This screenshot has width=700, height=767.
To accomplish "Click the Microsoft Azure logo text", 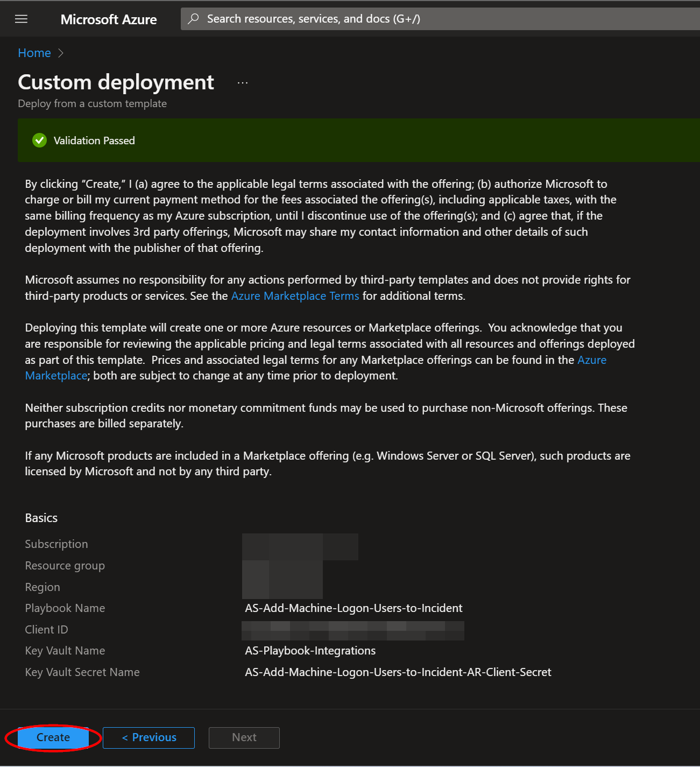I will click(x=109, y=19).
